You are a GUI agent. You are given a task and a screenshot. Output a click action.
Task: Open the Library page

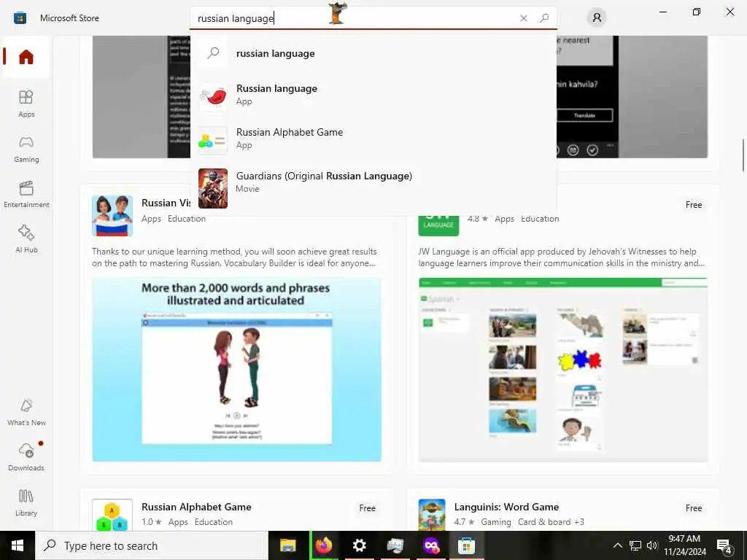[26, 503]
